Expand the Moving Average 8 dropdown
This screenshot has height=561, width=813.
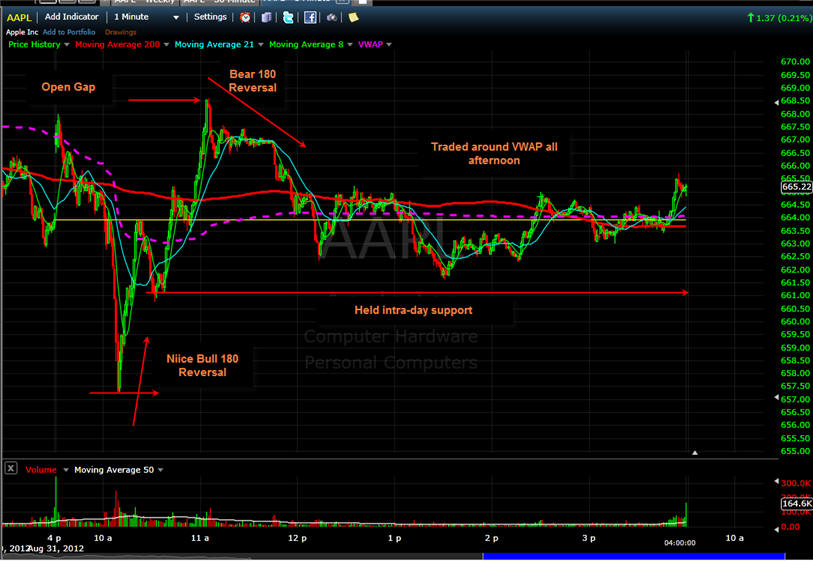click(349, 45)
